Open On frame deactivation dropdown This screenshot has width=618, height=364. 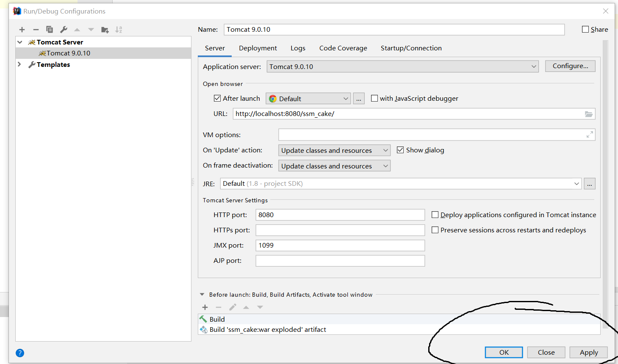coord(334,166)
